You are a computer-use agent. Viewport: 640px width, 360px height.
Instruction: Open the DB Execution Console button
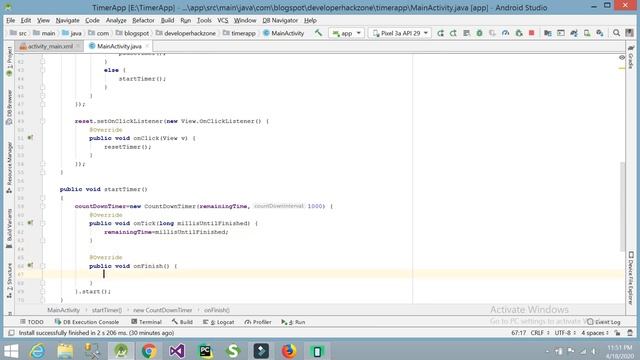click(x=87, y=322)
